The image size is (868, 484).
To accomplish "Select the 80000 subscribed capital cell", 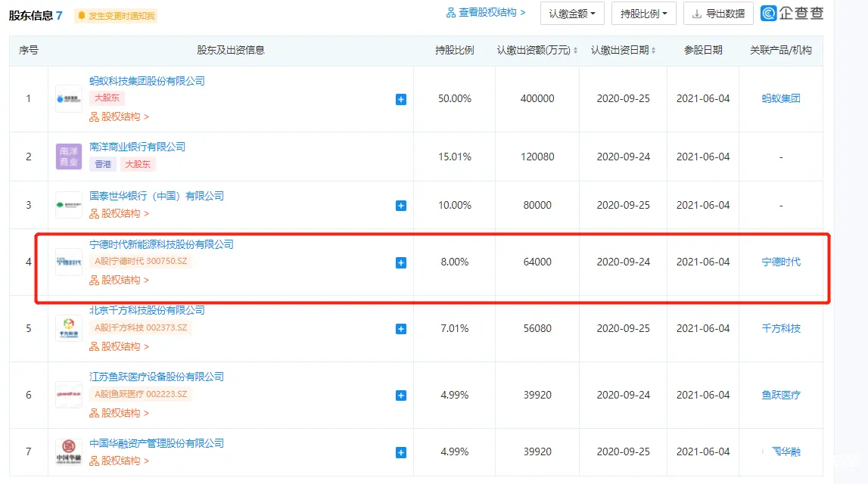I will pos(537,205).
